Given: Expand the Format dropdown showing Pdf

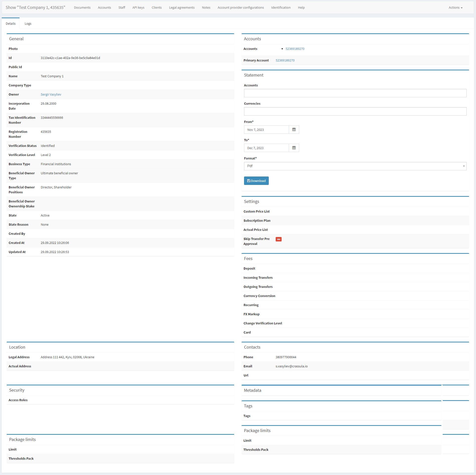Looking at the screenshot, I should coord(355,166).
